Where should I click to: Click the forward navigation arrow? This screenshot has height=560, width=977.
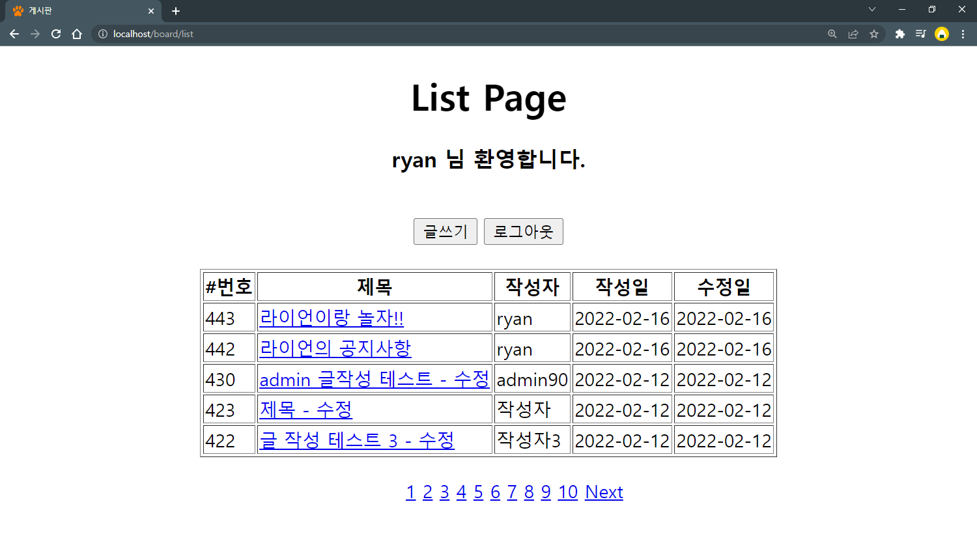click(x=35, y=34)
